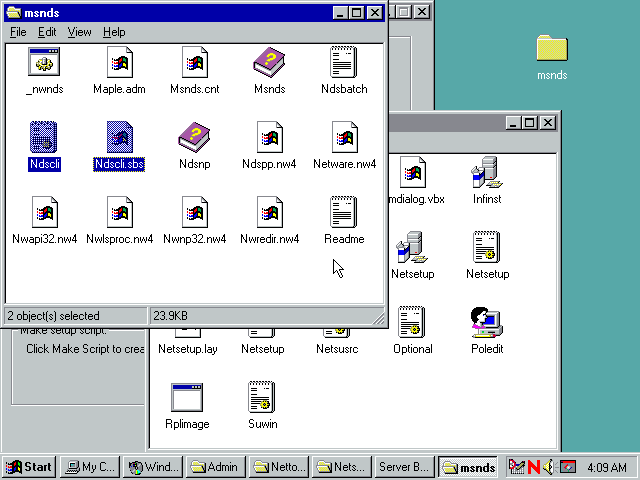Click the Start button

pos(28,467)
